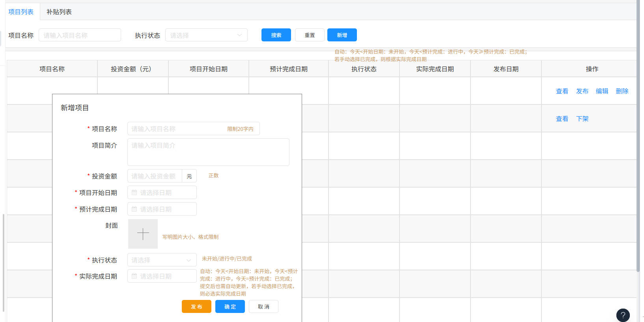This screenshot has height=322, width=644.
Task: Click 查看 link in the first table row
Action: (562, 91)
